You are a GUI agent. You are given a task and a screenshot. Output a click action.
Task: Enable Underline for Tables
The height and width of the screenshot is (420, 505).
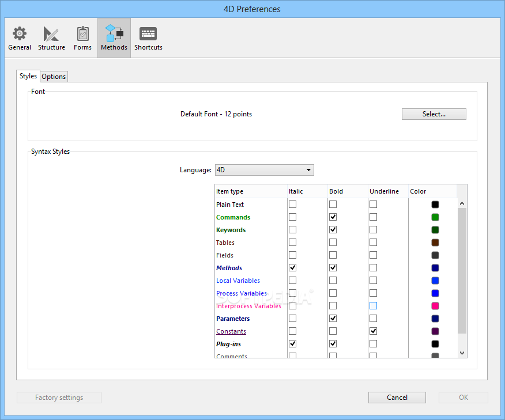point(374,243)
